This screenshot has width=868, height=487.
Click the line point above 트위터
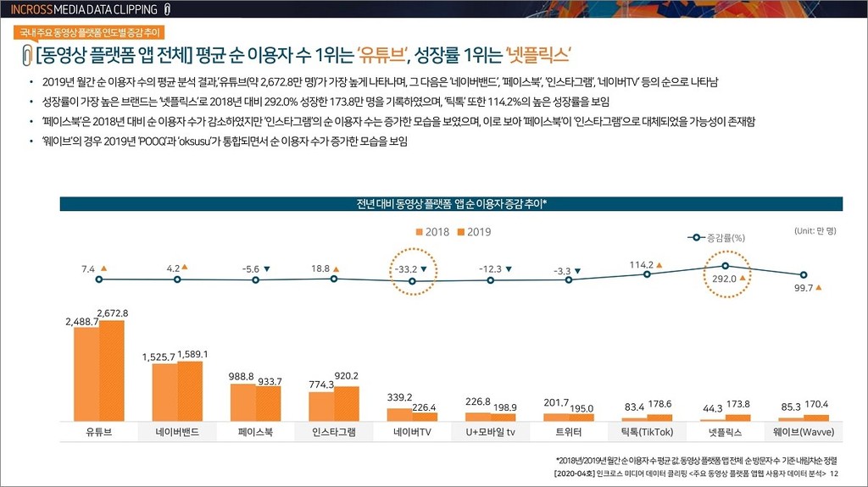(x=569, y=280)
